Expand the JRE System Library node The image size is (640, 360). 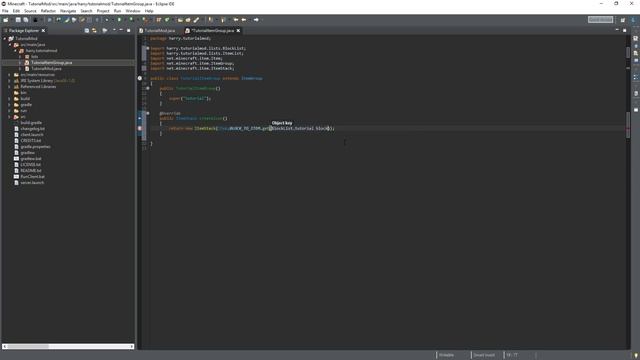point(10,81)
